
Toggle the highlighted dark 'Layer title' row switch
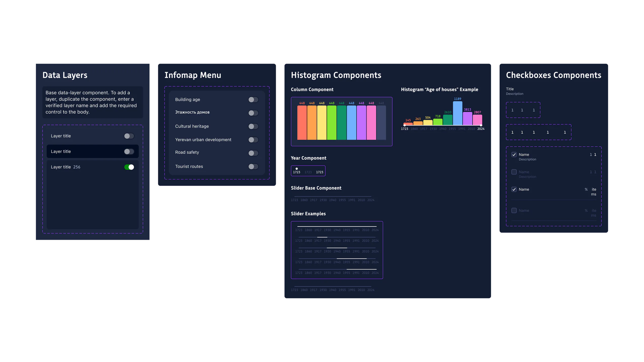[129, 152]
